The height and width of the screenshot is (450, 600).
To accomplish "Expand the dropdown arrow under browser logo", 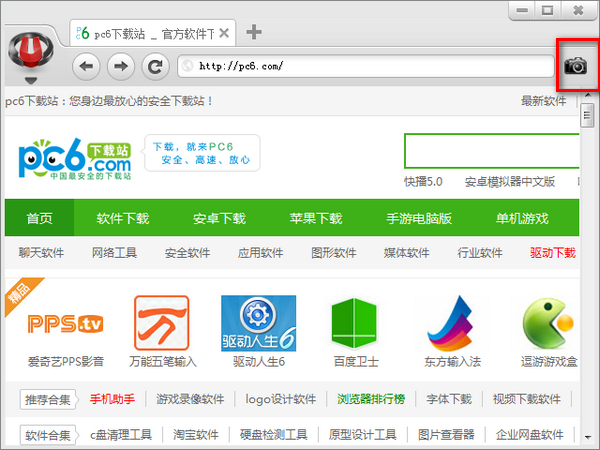I will click(x=31, y=81).
